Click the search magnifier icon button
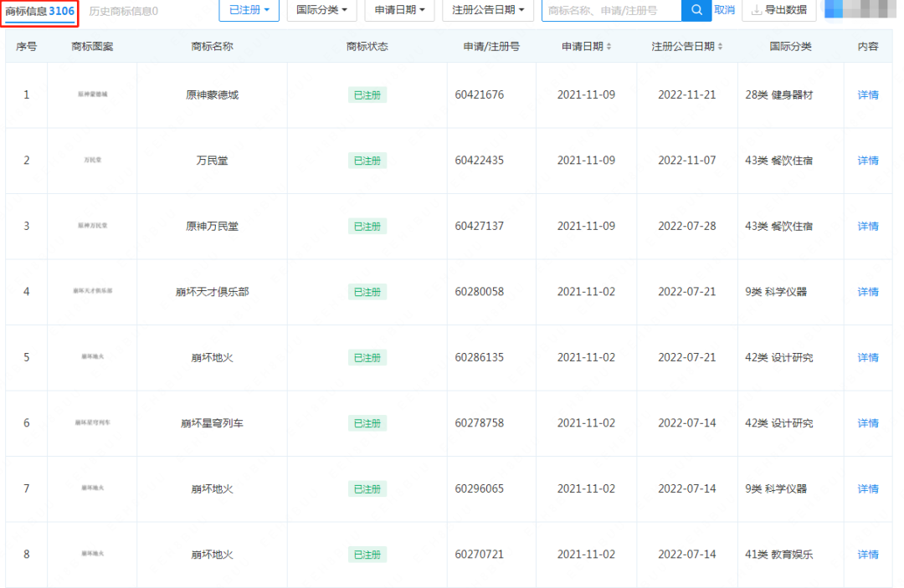Screen dimensions: 904x588 pyautogui.click(x=696, y=10)
